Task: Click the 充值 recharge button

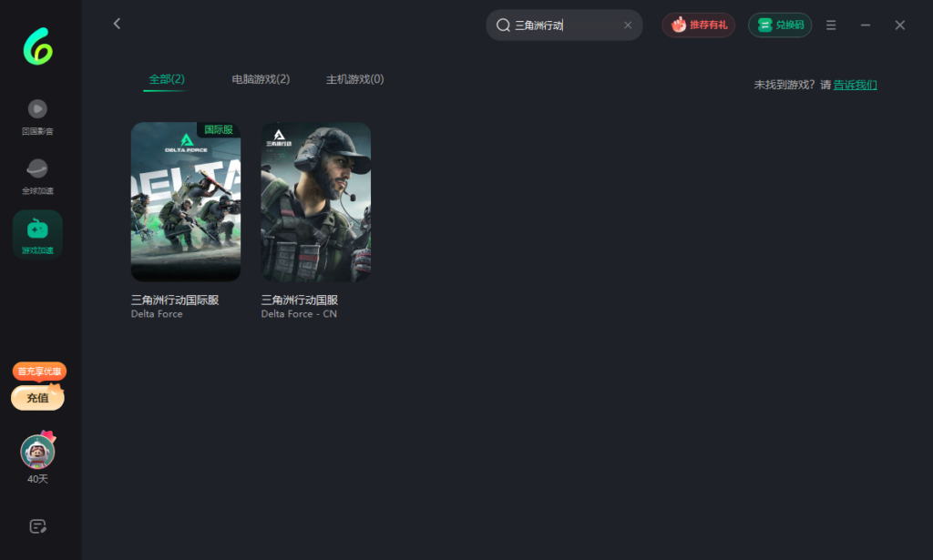Action: click(x=37, y=398)
